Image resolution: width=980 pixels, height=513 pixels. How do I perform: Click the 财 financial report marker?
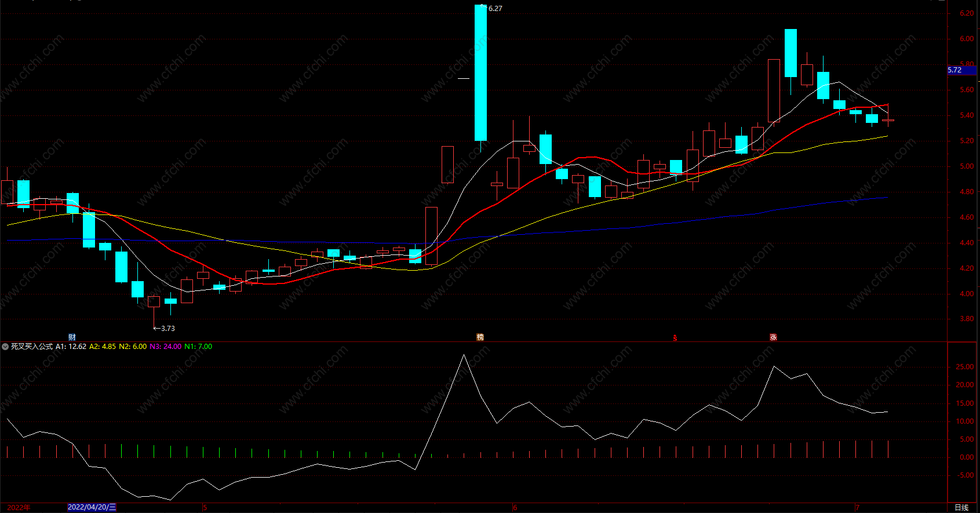coord(72,337)
